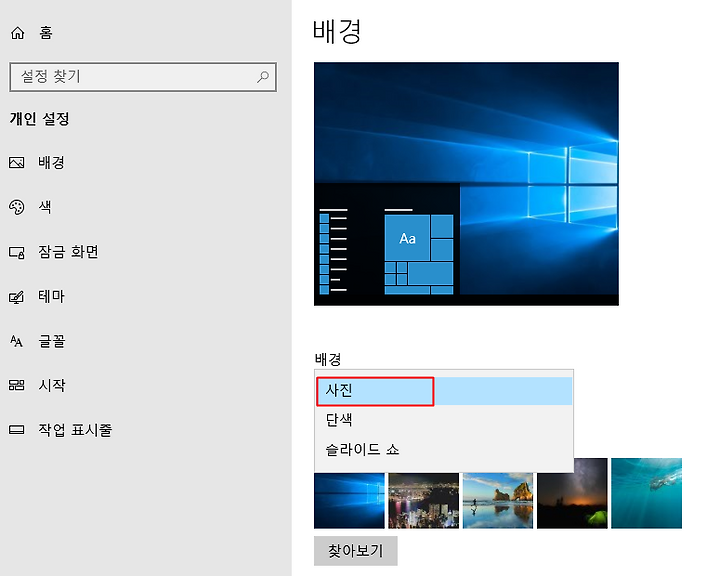Focus the 설정 찾기 search field
The width and height of the screenshot is (720, 576).
pos(143,77)
